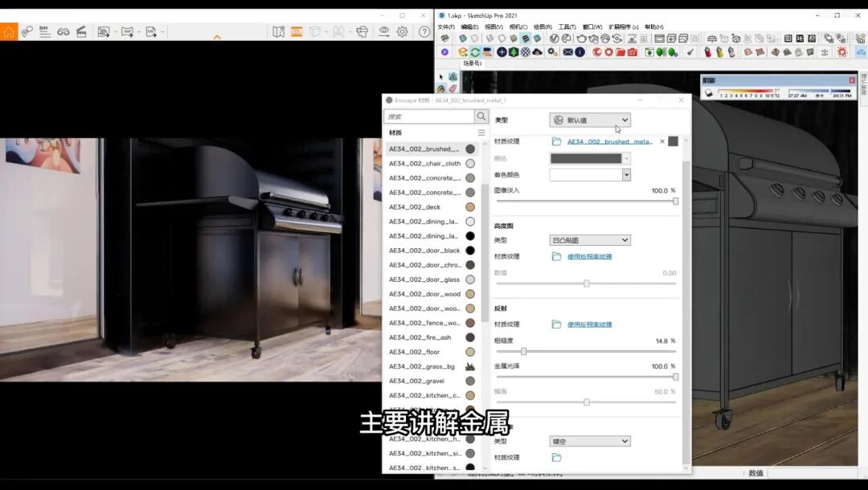This screenshot has width=868, height=490.
Task: Click the binoculars view icon
Action: 63,31
